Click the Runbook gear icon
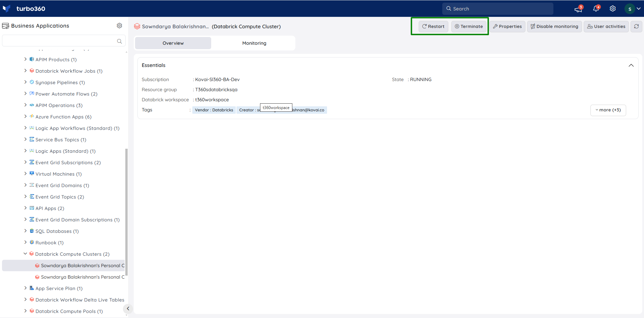This screenshot has width=644, height=318. click(32, 242)
